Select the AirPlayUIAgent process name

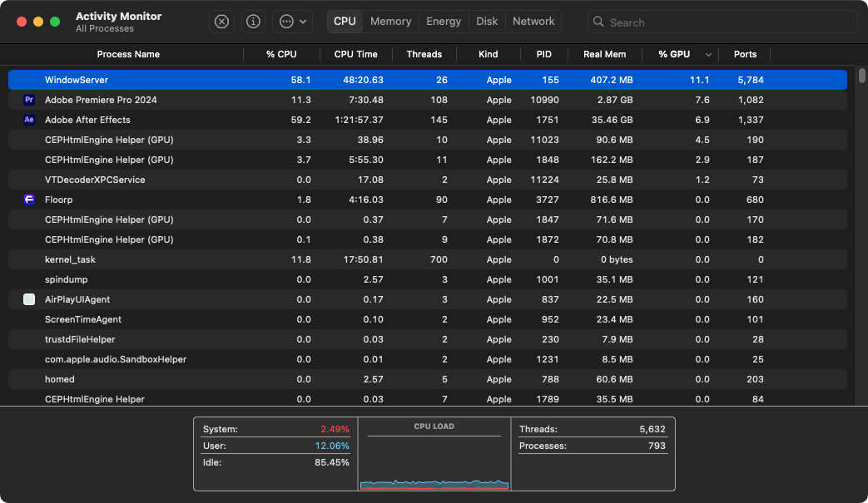click(77, 299)
